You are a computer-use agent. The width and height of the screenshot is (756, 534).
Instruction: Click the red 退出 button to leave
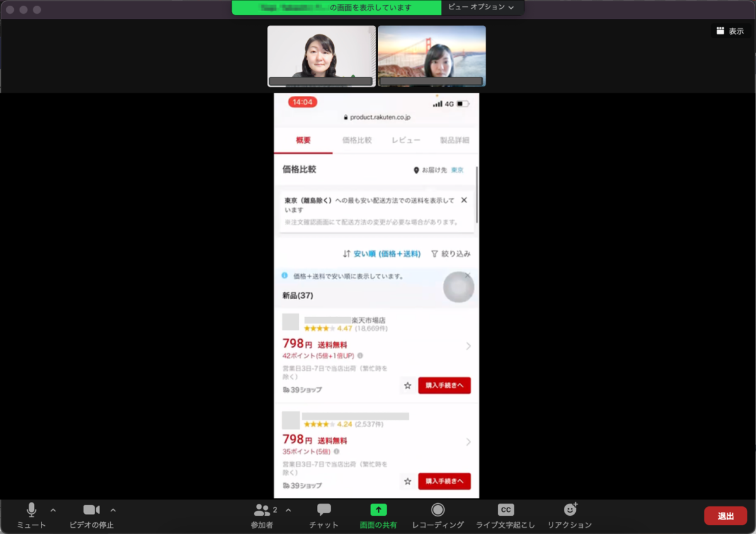725,515
